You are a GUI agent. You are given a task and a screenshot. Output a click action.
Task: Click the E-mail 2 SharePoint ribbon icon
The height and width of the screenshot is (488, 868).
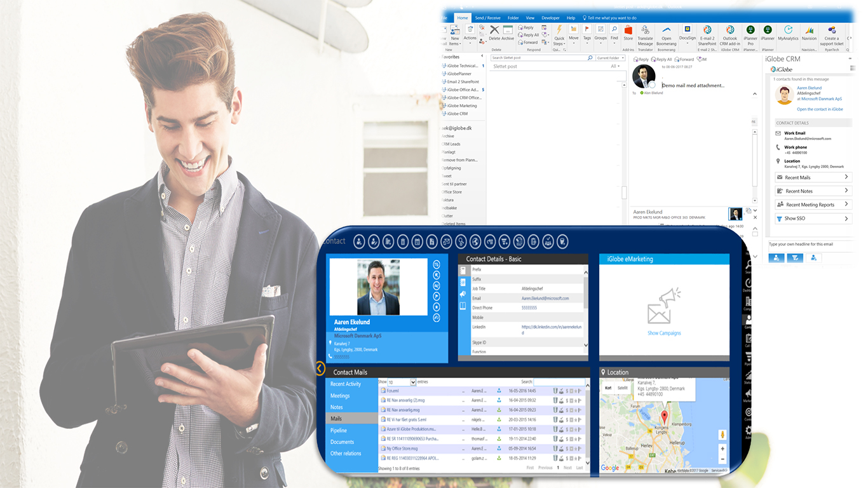click(x=707, y=30)
